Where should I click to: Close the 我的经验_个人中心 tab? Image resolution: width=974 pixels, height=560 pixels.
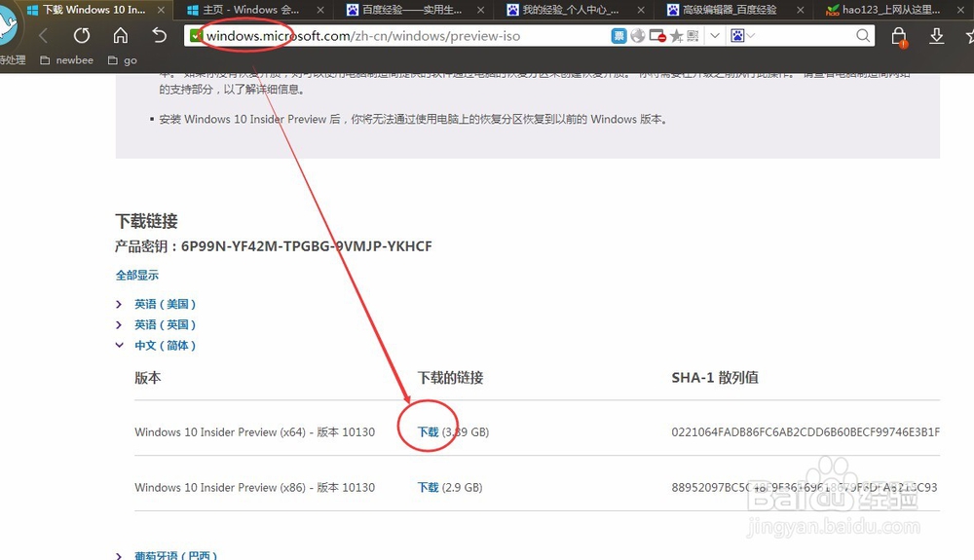click(641, 10)
